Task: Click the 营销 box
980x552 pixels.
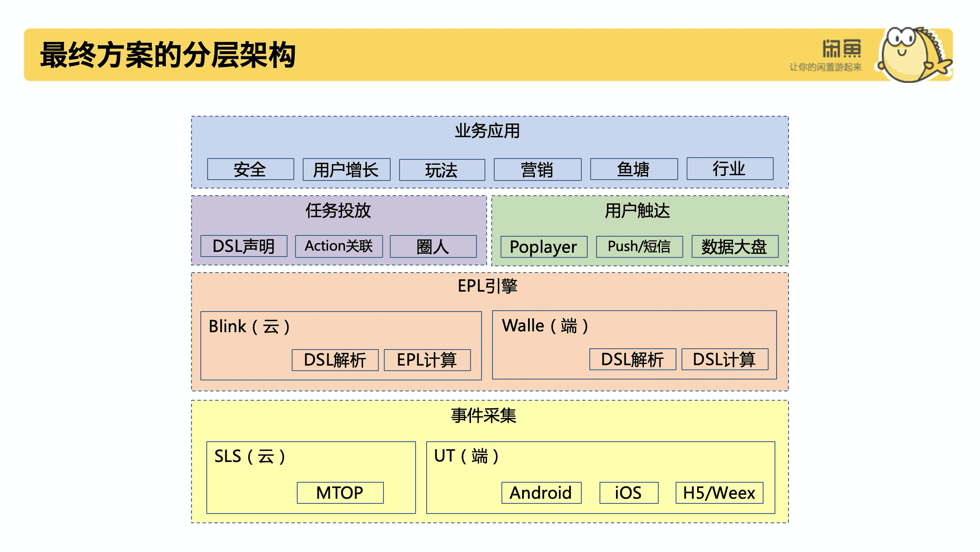Action: pyautogui.click(x=537, y=170)
